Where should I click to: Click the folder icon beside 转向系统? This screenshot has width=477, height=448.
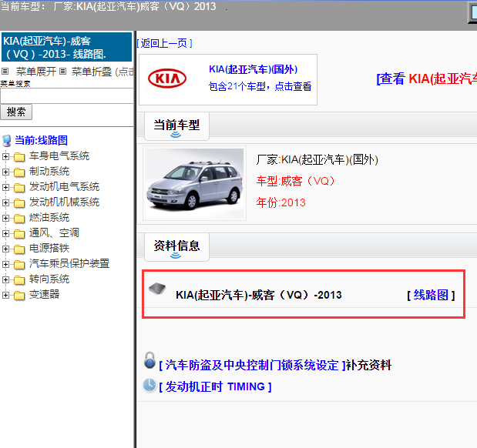pos(19,280)
